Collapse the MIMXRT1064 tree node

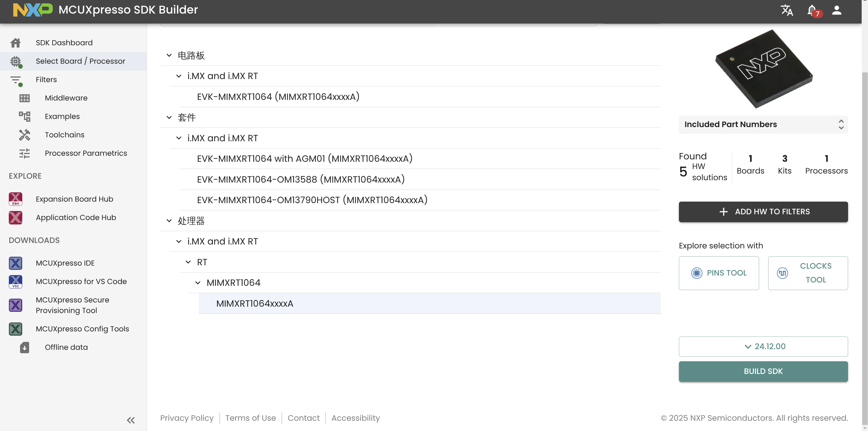coord(198,283)
